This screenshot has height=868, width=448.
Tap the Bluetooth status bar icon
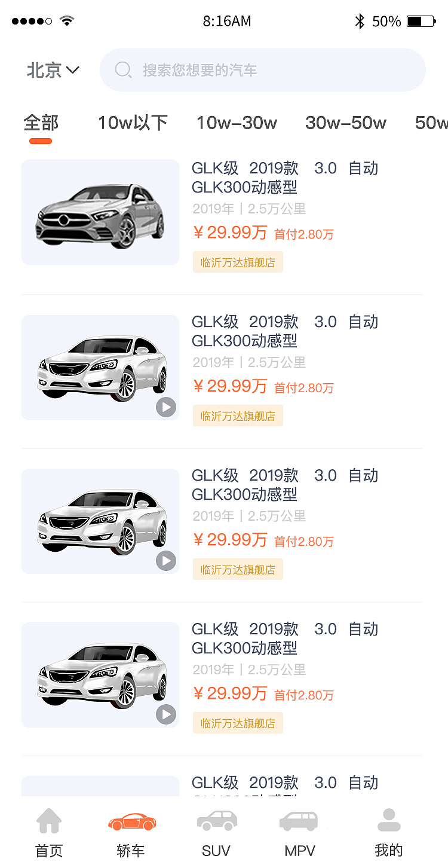click(x=360, y=22)
